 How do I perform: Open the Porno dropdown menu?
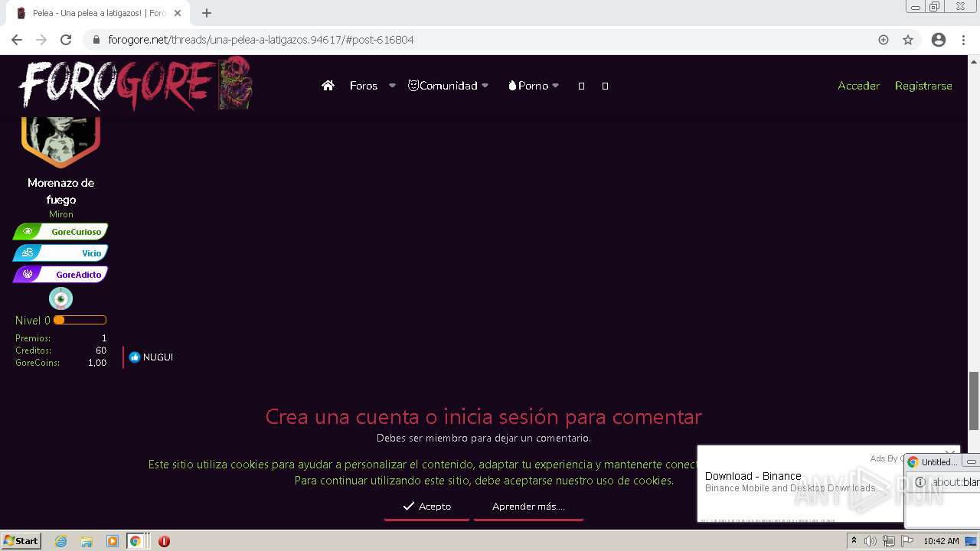534,86
